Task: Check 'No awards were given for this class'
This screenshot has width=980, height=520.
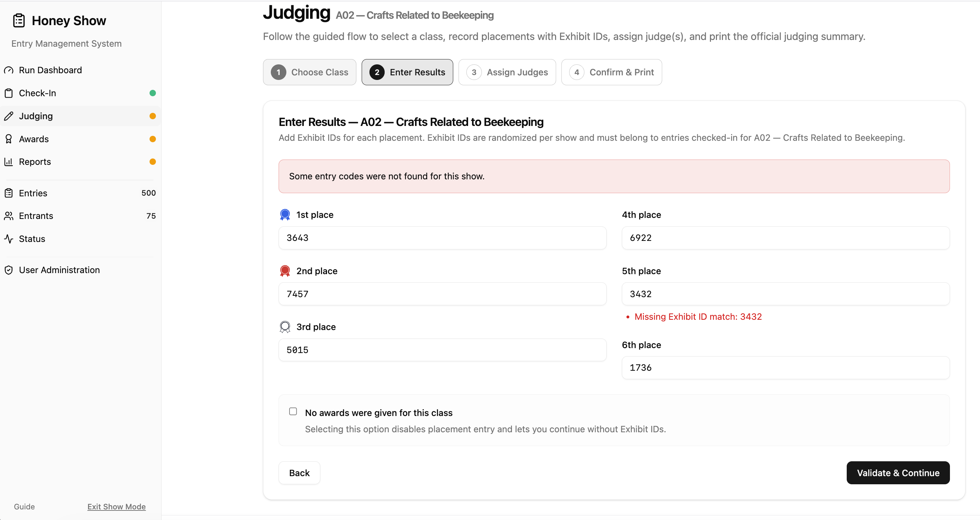Action: (293, 411)
